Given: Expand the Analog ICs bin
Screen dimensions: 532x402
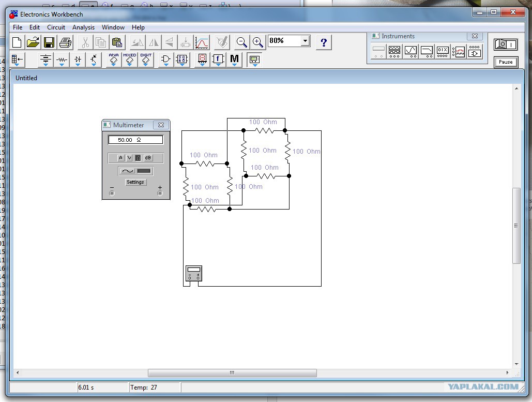Looking at the screenshot, I should tap(114, 60).
